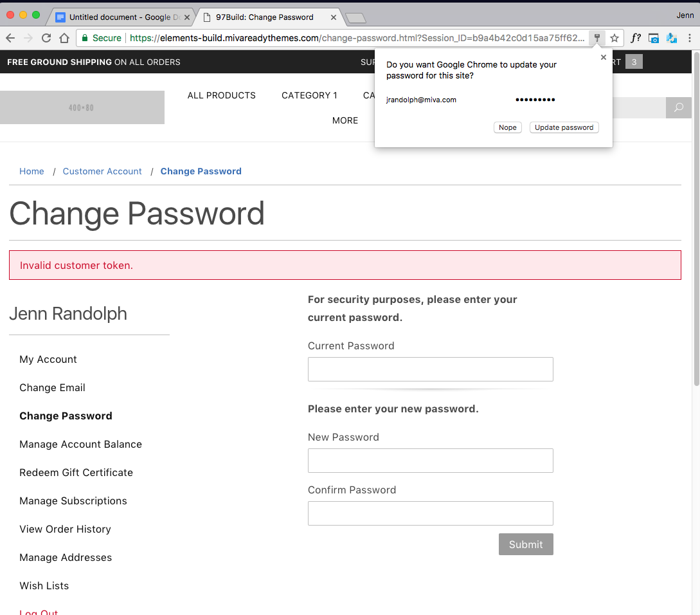Click the password key icon in the address bar
Image resolution: width=700 pixels, height=615 pixels.
pyautogui.click(x=597, y=38)
